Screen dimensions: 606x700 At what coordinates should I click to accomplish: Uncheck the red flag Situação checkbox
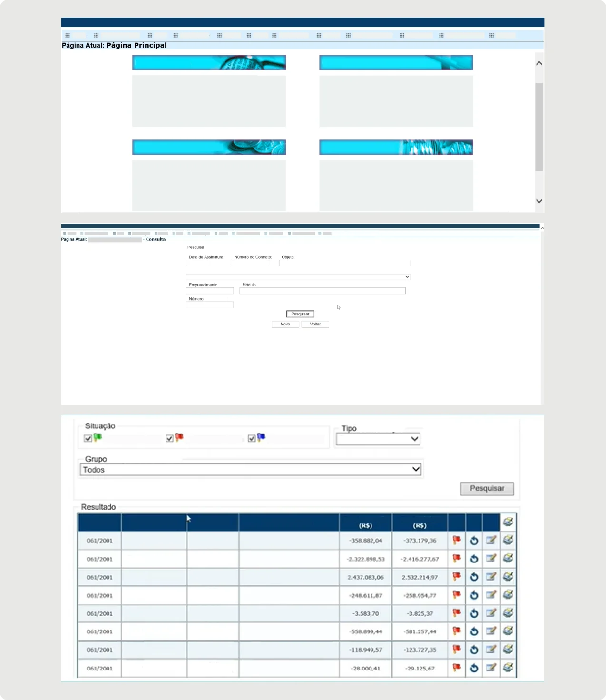click(x=169, y=438)
